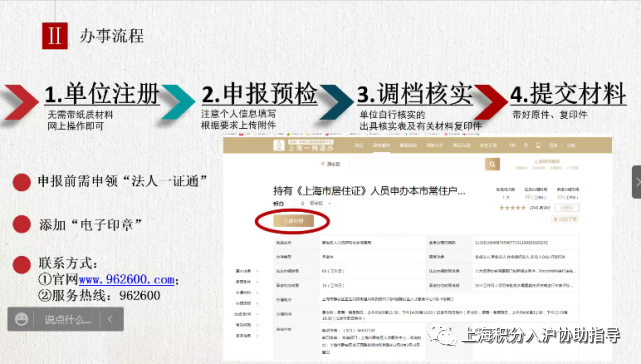This screenshot has height=364, width=641.
Task: Click the dark blue arrow before 3.调档核实
Action: (x=336, y=102)
